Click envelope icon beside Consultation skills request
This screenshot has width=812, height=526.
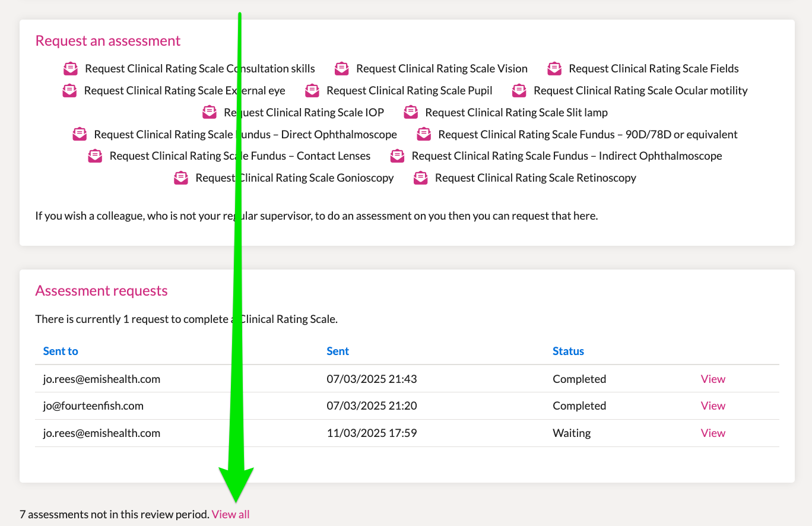point(71,69)
